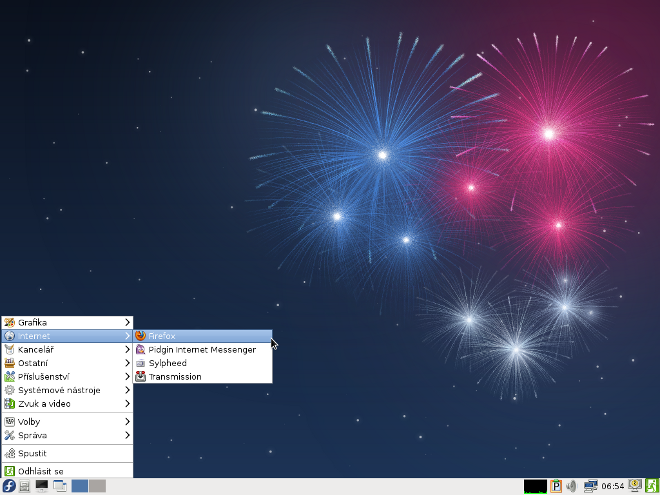Expand the Zvuk a video submenu arrow
Viewport: 660px width, 495px height.
pyautogui.click(x=127, y=404)
